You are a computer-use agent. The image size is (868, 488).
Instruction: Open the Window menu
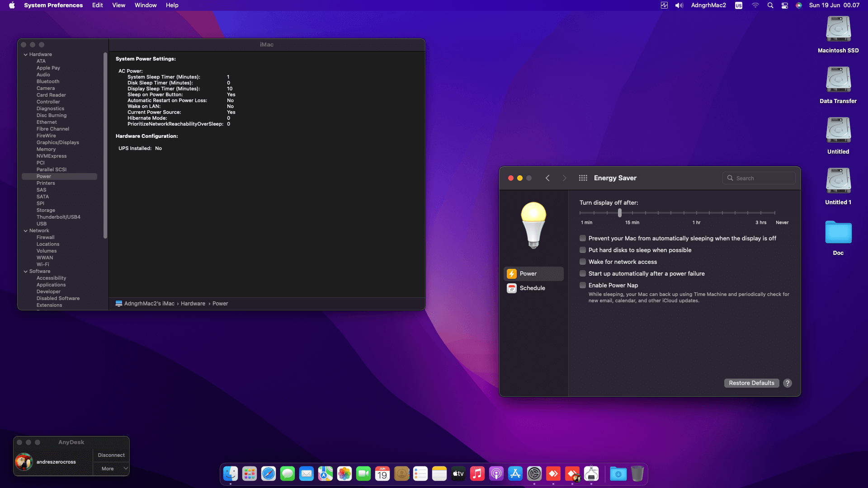[146, 5]
